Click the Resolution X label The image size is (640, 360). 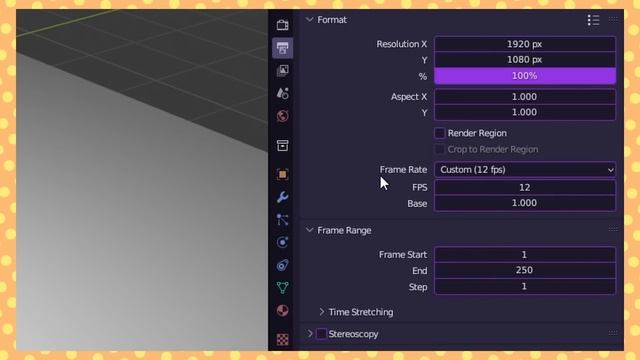click(x=402, y=44)
